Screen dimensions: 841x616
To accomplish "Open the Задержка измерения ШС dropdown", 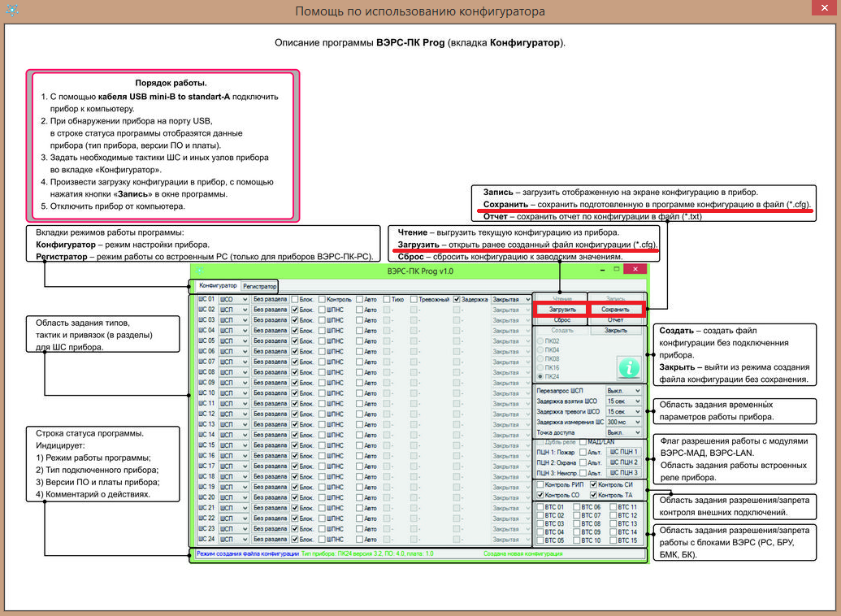I will 623,423.
